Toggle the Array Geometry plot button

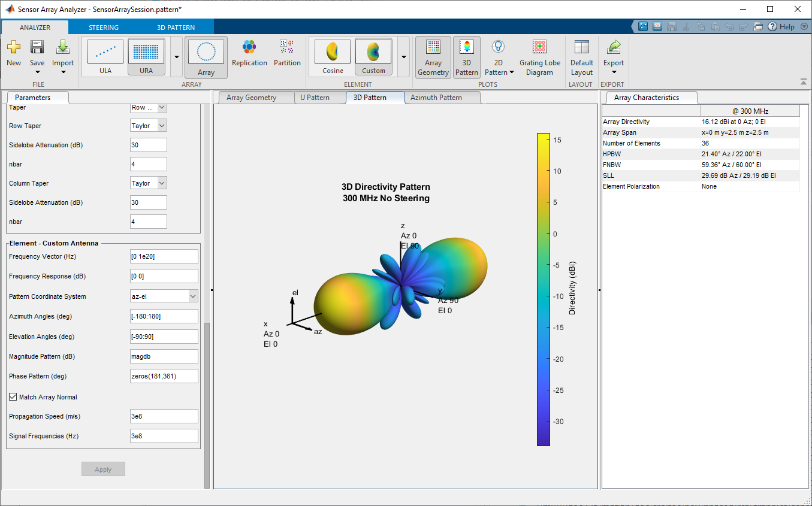coord(433,56)
